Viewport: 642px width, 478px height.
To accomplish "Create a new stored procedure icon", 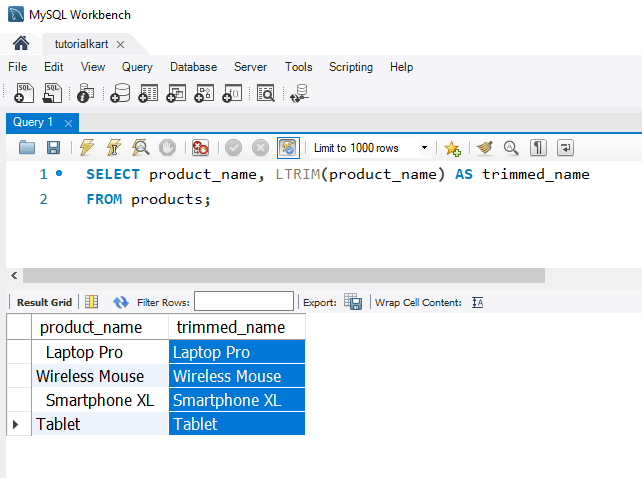I will click(204, 93).
